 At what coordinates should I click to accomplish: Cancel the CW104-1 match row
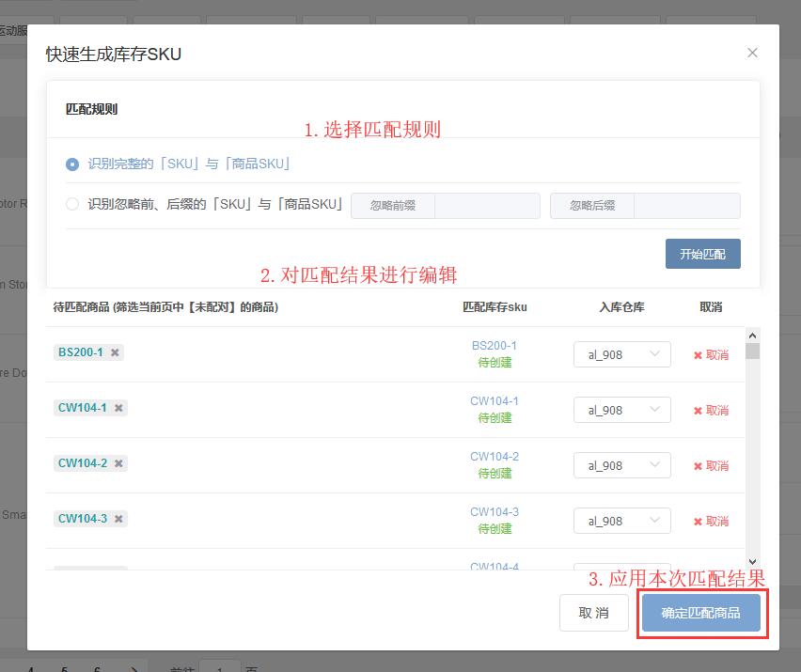click(x=711, y=411)
